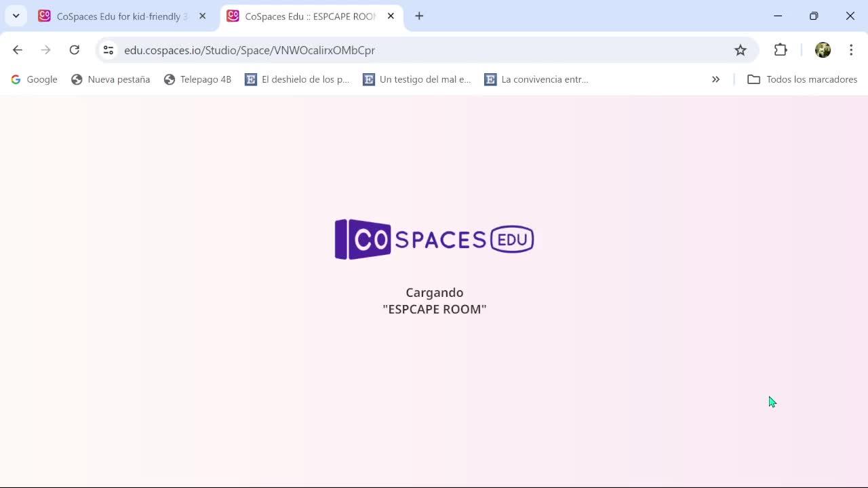The height and width of the screenshot is (488, 868).
Task: Bookmark this page with the star icon
Action: [741, 50]
